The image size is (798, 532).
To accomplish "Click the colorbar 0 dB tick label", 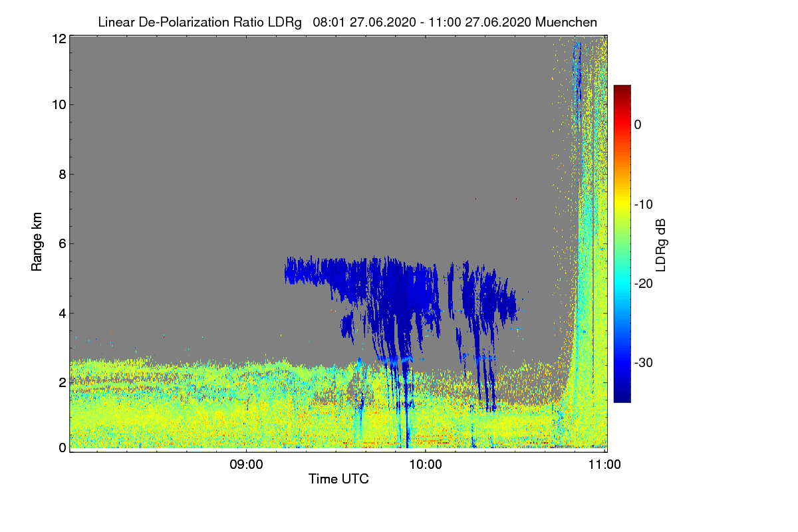I will coord(638,124).
